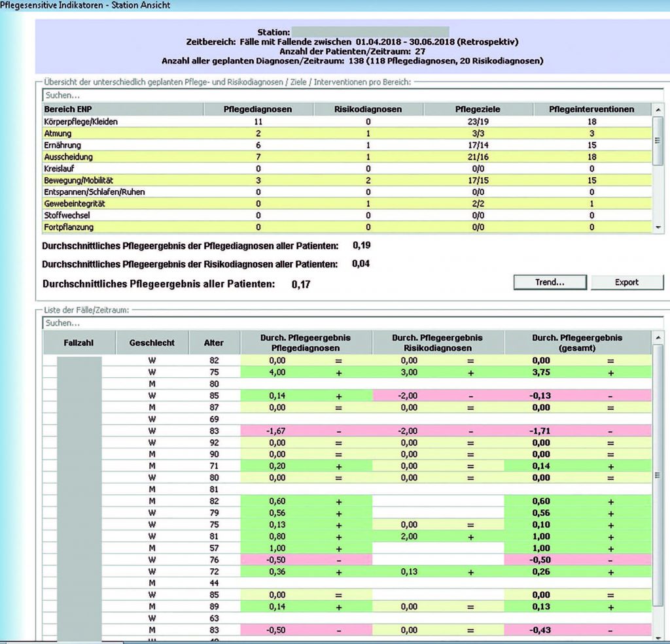Select the Ernährung row

tap(347, 145)
